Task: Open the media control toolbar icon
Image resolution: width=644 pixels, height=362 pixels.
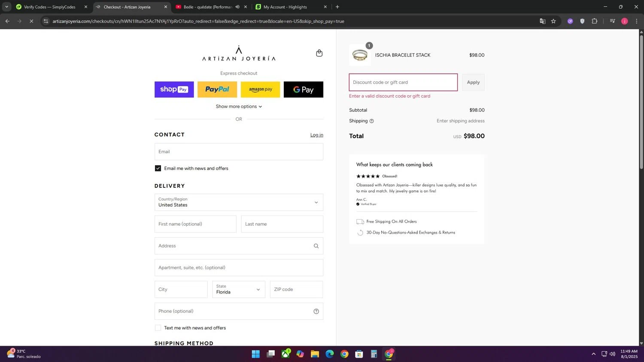Action: 612,21
